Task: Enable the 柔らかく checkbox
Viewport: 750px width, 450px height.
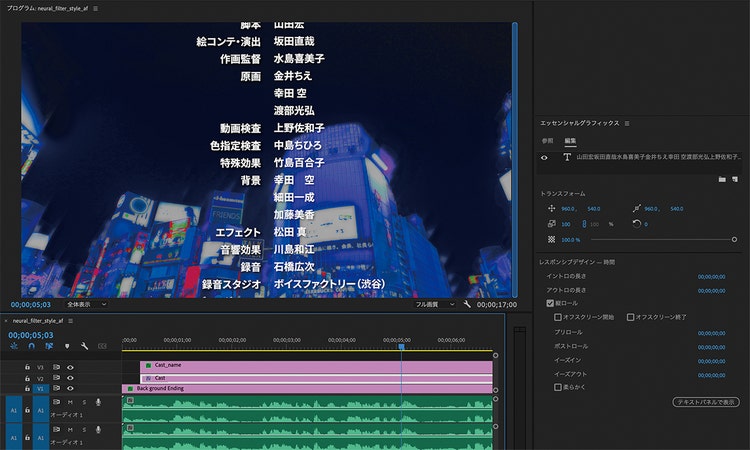Action: [558, 387]
